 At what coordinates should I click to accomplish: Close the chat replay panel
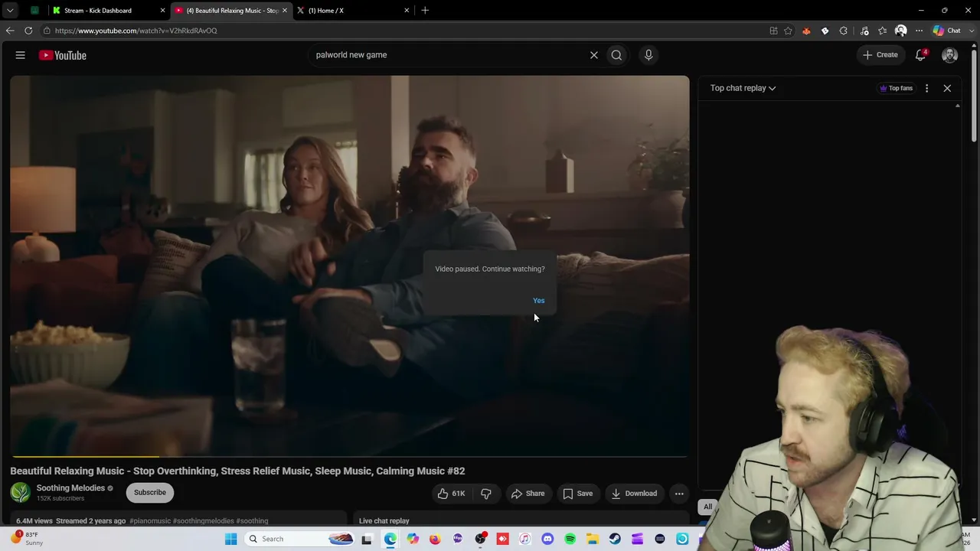point(947,88)
